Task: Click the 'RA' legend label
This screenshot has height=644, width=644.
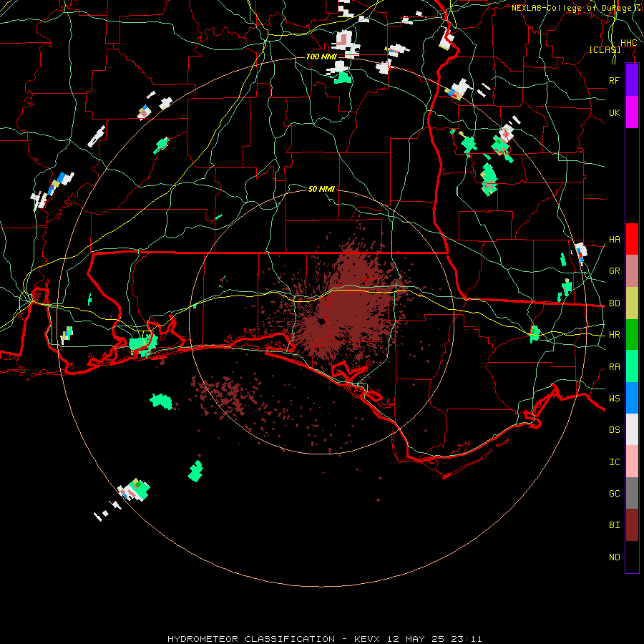Action: pos(614,366)
